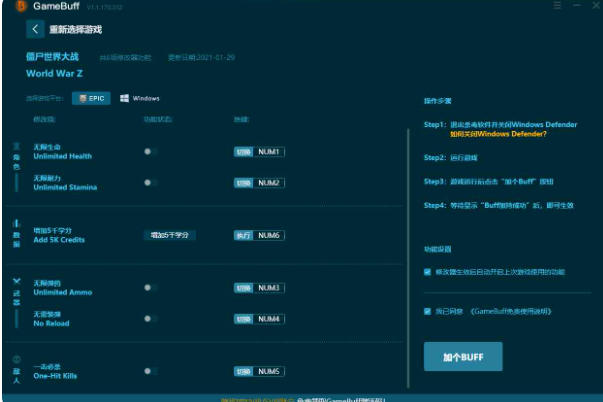The height and width of the screenshot is (402, 603).
Task: Toggle auto-enable last used features checkbox
Action: coord(427,272)
